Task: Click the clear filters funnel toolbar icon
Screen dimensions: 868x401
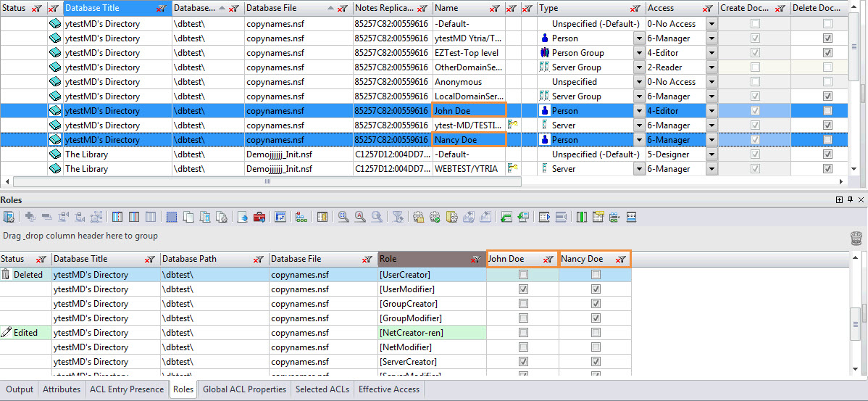Action: pos(397,217)
